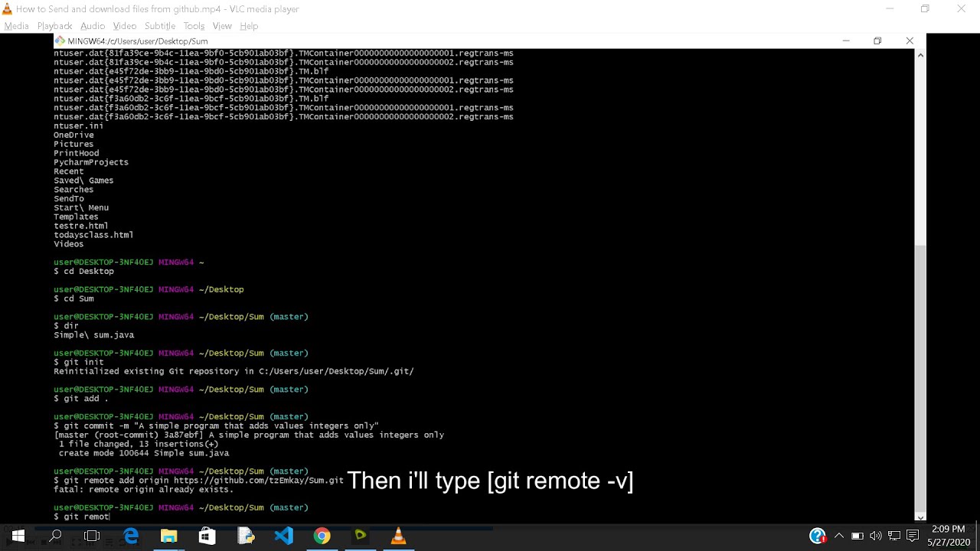This screenshot has width=980, height=551.
Task: Click the taskbar search magnifier icon
Action: click(55, 536)
